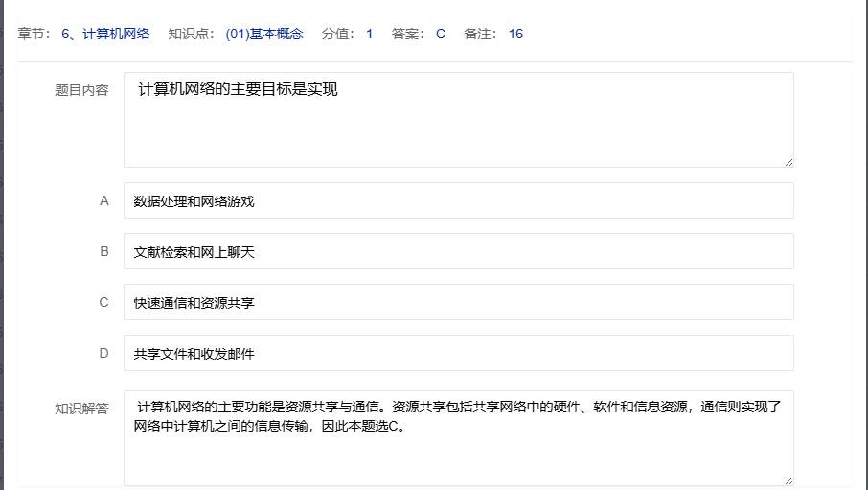Focus option A field "数据处理和网络游戏"

(458, 201)
